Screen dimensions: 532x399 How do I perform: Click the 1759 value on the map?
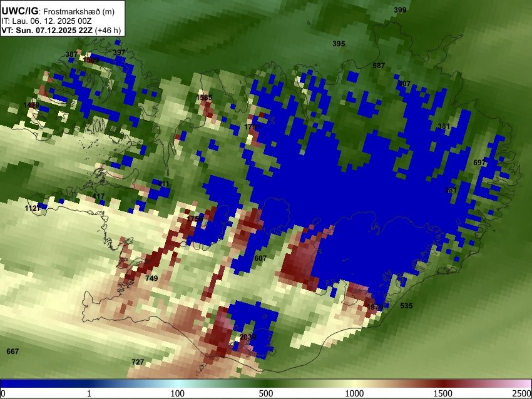point(195,219)
